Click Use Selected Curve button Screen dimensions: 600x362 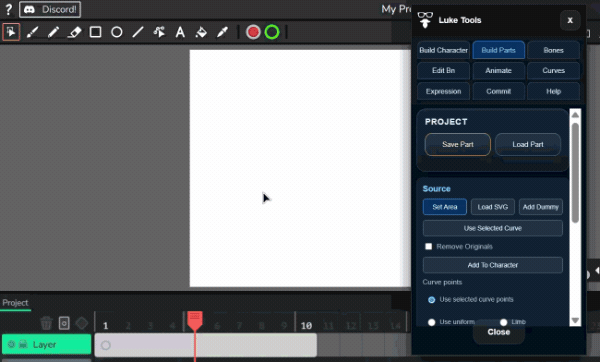coord(493,228)
